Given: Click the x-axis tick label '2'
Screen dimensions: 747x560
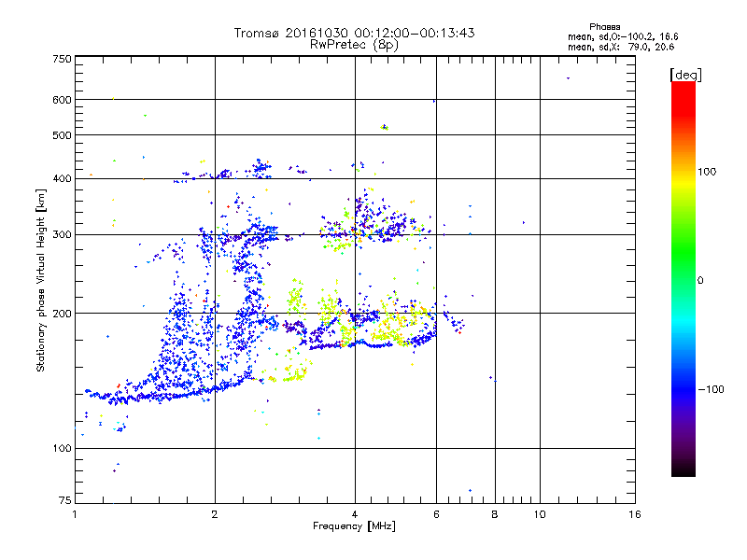Looking at the screenshot, I should tap(215, 514).
